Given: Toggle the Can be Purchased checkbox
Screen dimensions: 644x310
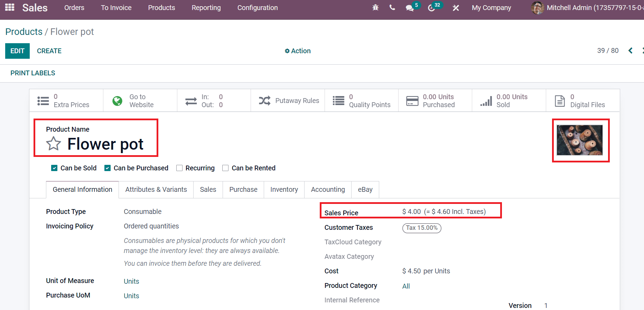Looking at the screenshot, I should [x=108, y=168].
